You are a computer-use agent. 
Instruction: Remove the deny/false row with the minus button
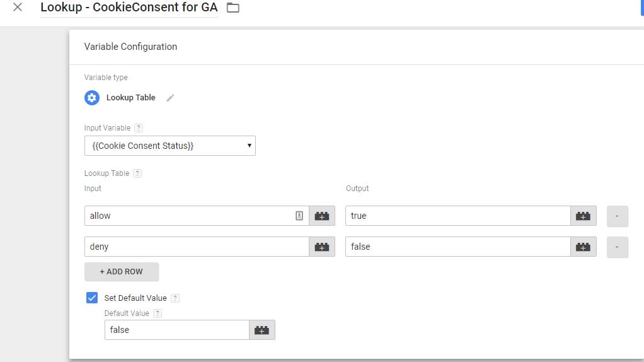pos(618,247)
